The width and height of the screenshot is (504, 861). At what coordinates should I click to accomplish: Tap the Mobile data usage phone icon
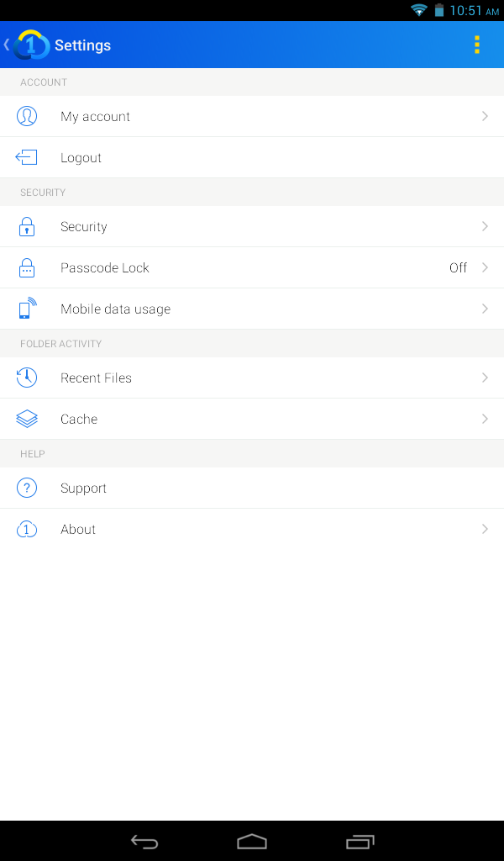[27, 309]
